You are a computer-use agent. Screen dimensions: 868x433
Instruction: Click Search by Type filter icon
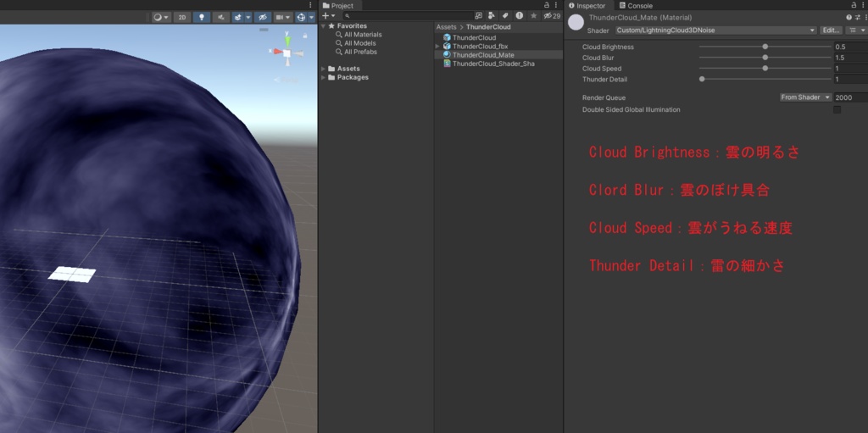[x=492, y=16]
